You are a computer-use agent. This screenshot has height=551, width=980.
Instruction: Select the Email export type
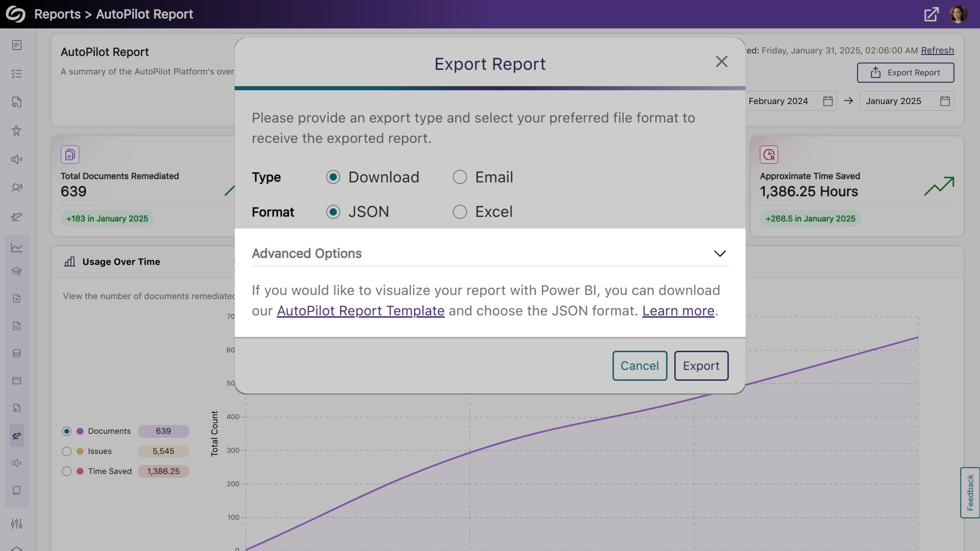pyautogui.click(x=460, y=177)
